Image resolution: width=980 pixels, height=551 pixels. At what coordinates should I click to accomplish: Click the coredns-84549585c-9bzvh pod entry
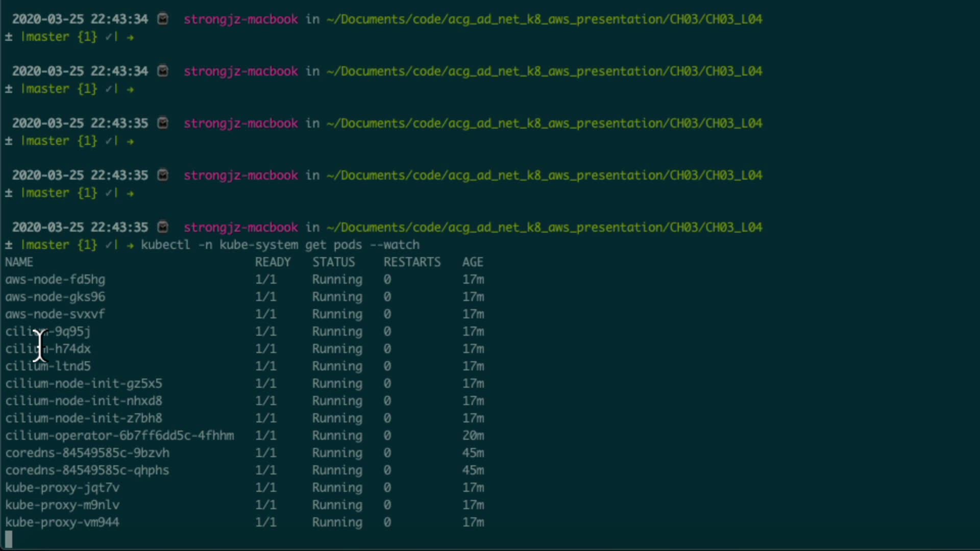click(87, 453)
